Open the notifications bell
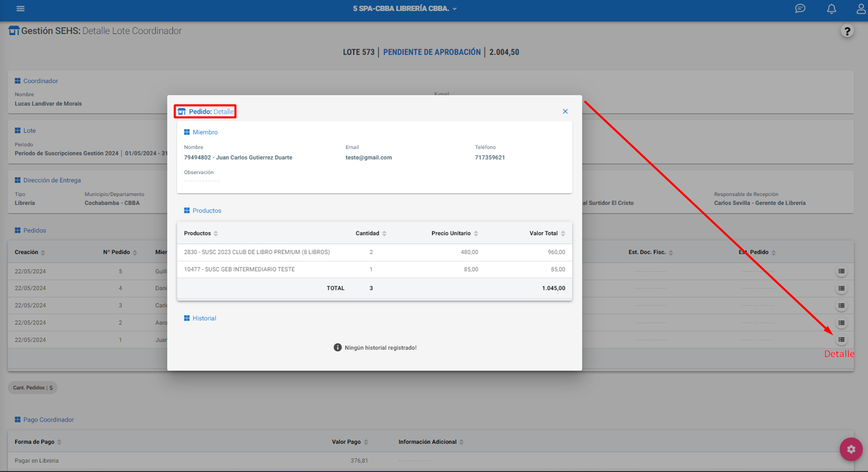This screenshot has height=472, width=868. [x=831, y=9]
